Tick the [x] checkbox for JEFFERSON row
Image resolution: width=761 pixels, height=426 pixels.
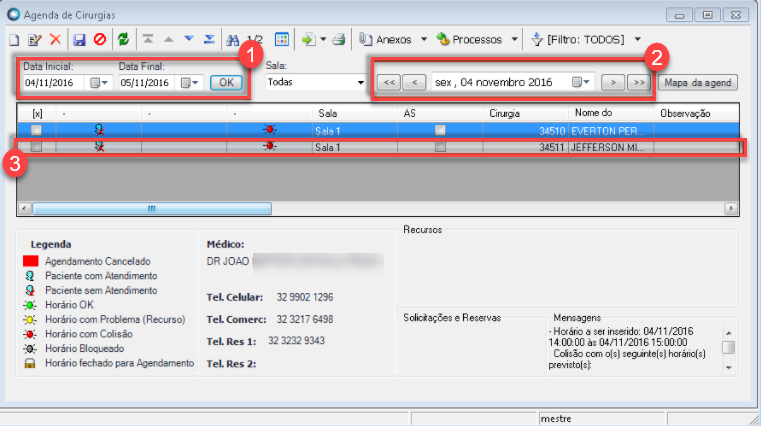tap(36, 147)
